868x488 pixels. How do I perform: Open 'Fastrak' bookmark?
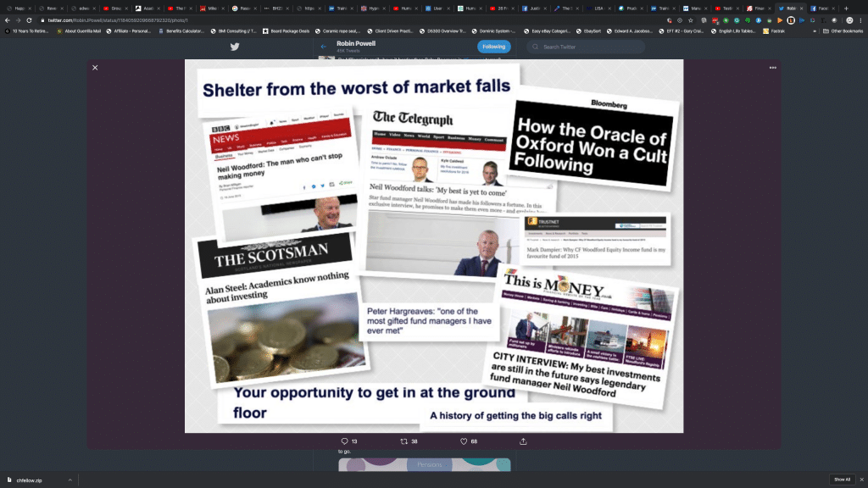click(x=774, y=31)
